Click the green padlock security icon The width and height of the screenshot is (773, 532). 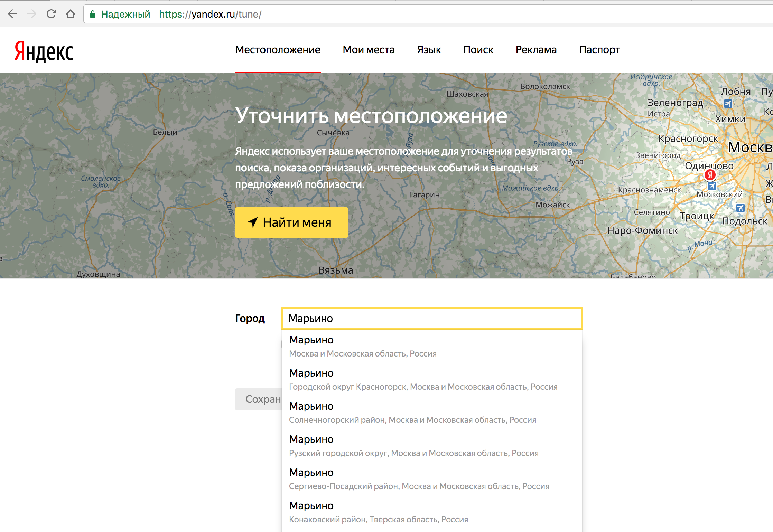(x=92, y=14)
